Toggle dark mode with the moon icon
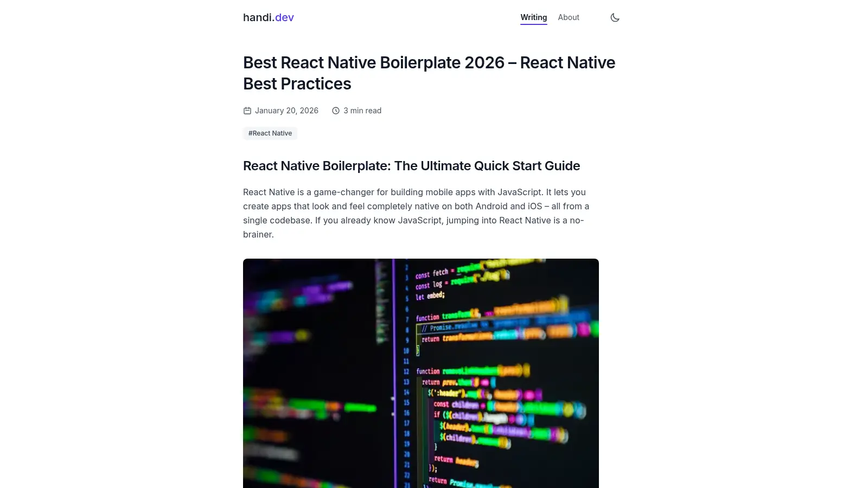 tap(615, 17)
